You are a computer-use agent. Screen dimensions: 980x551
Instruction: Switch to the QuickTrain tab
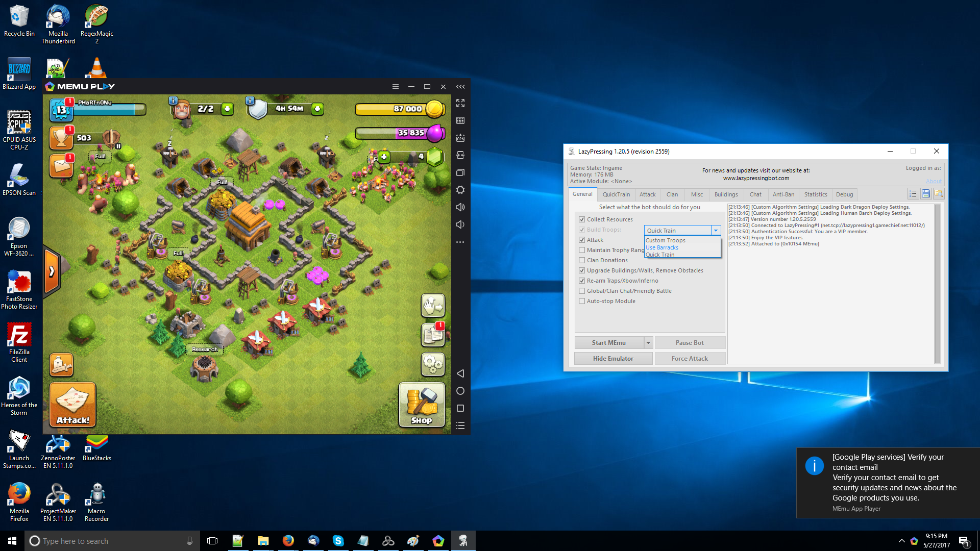616,194
